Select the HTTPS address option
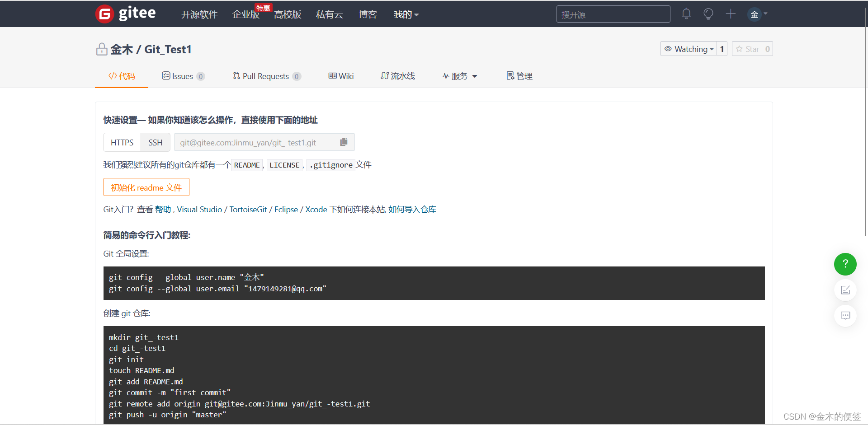Image resolution: width=868 pixels, height=425 pixels. 122,142
